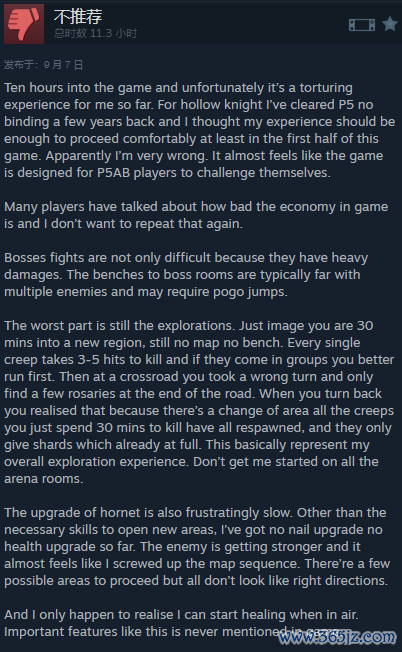Click the star award icon

[x=390, y=24]
